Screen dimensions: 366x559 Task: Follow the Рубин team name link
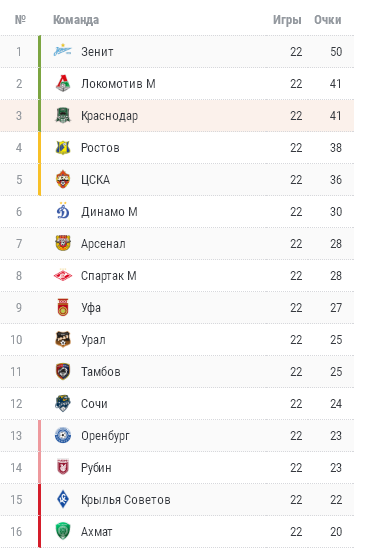96,467
